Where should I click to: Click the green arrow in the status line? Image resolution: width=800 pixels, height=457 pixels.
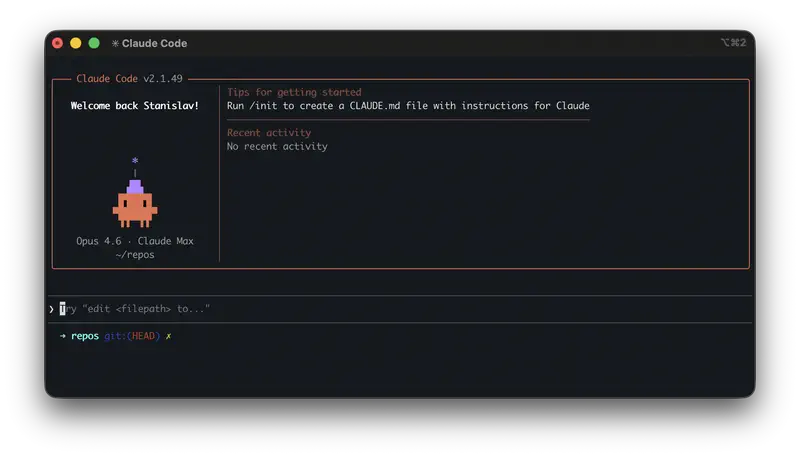[62, 336]
